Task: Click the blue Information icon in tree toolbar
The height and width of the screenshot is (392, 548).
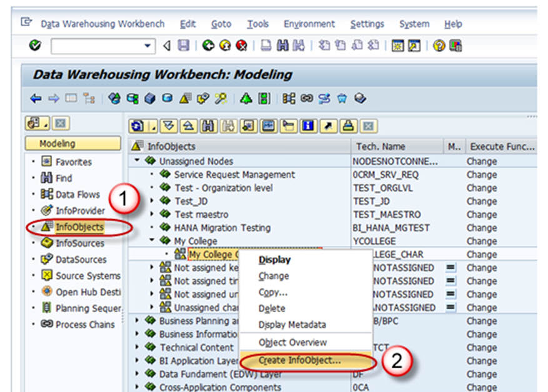Action: (x=307, y=126)
